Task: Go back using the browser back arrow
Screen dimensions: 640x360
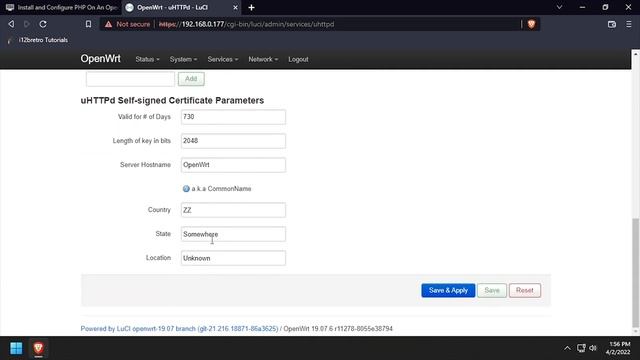Action: coord(11,24)
